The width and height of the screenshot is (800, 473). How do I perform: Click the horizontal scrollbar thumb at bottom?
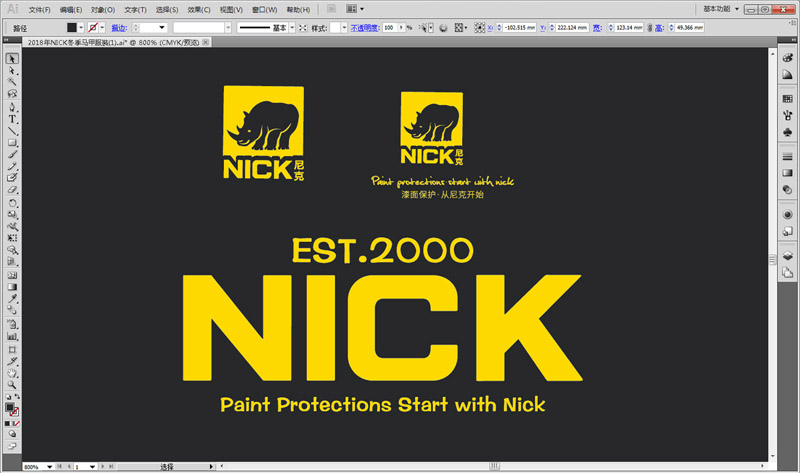[494, 466]
